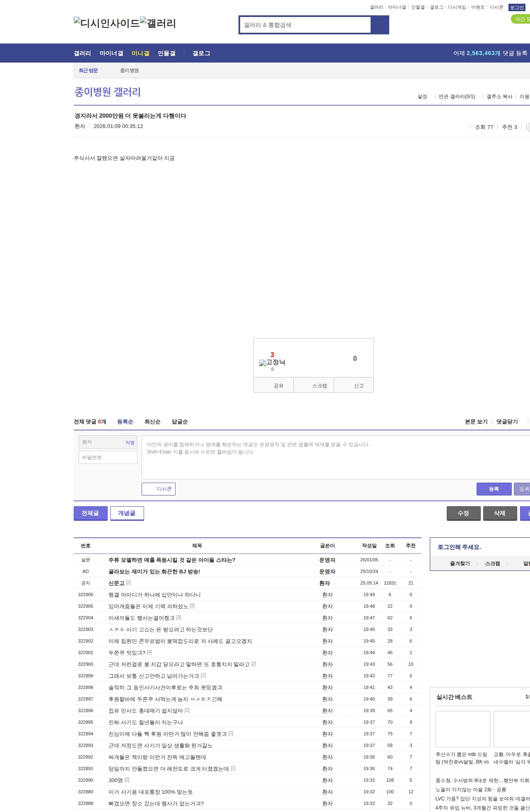530x812 pixels.
Task: Open post '펭갤 아이디가 하나에 십만이나 하다니'
Action: click(154, 594)
